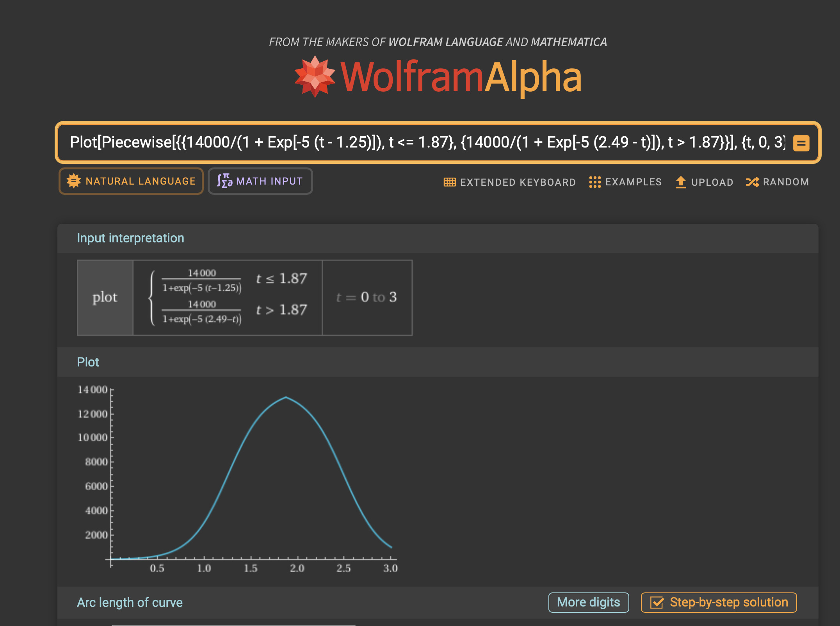Click the 't = 0 to 3' range cell

coord(367,297)
